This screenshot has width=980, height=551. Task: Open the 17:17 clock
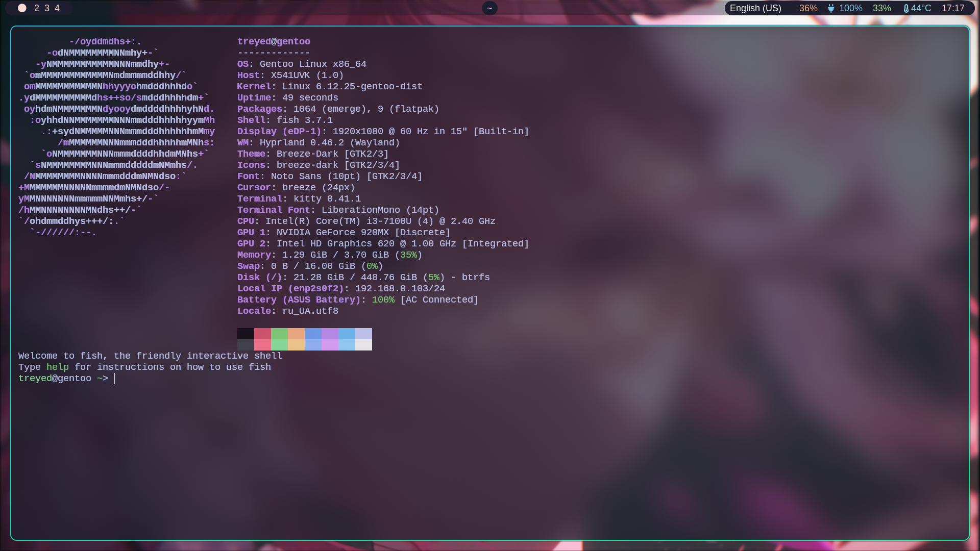pyautogui.click(x=952, y=8)
